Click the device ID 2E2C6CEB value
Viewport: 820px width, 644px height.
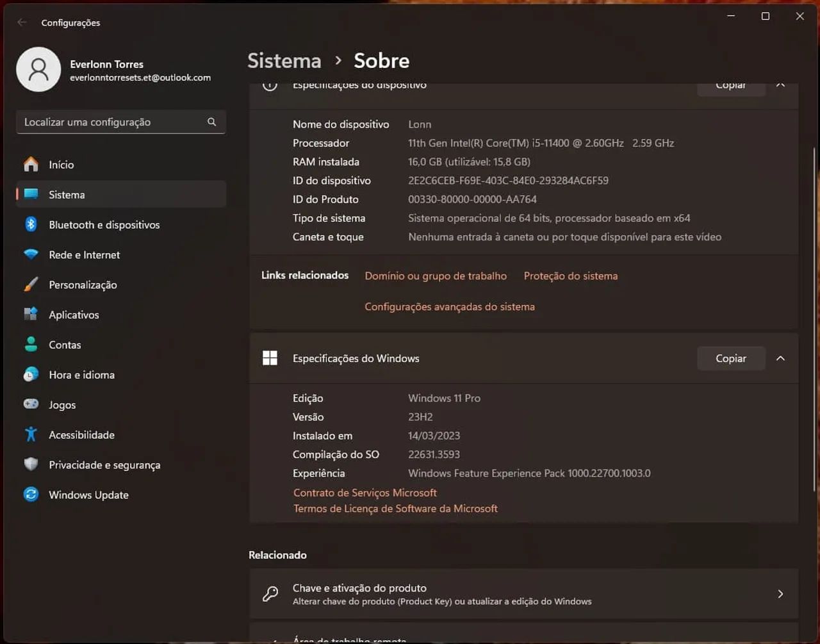(x=508, y=181)
